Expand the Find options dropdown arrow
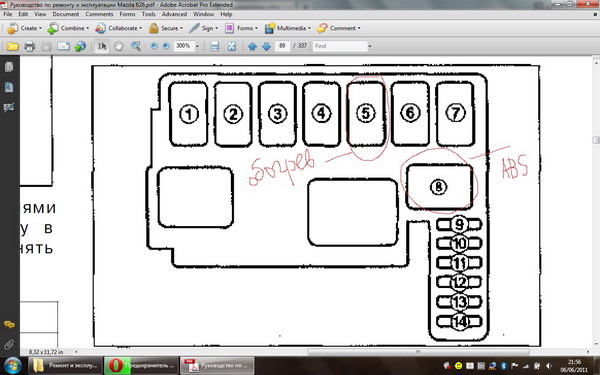 (370, 46)
